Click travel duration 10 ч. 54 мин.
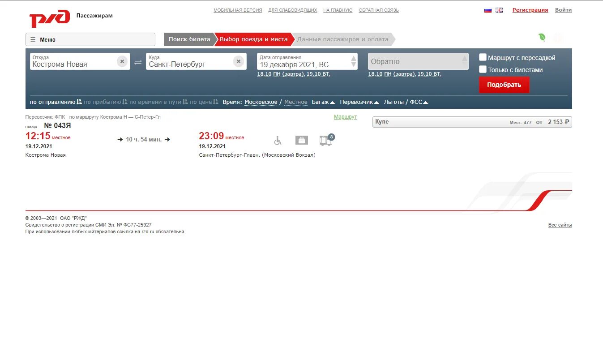The height and width of the screenshot is (364, 603). [144, 140]
